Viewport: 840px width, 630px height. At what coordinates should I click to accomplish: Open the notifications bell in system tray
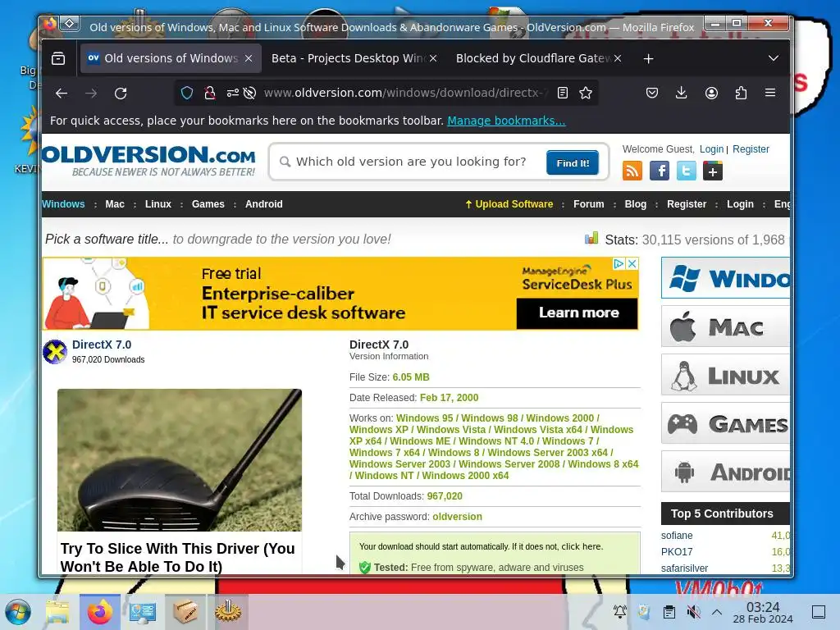tap(620, 611)
